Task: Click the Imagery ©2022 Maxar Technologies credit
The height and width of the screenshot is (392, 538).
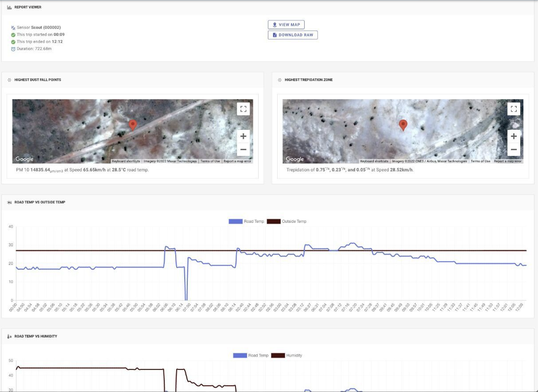Action: pyautogui.click(x=170, y=161)
